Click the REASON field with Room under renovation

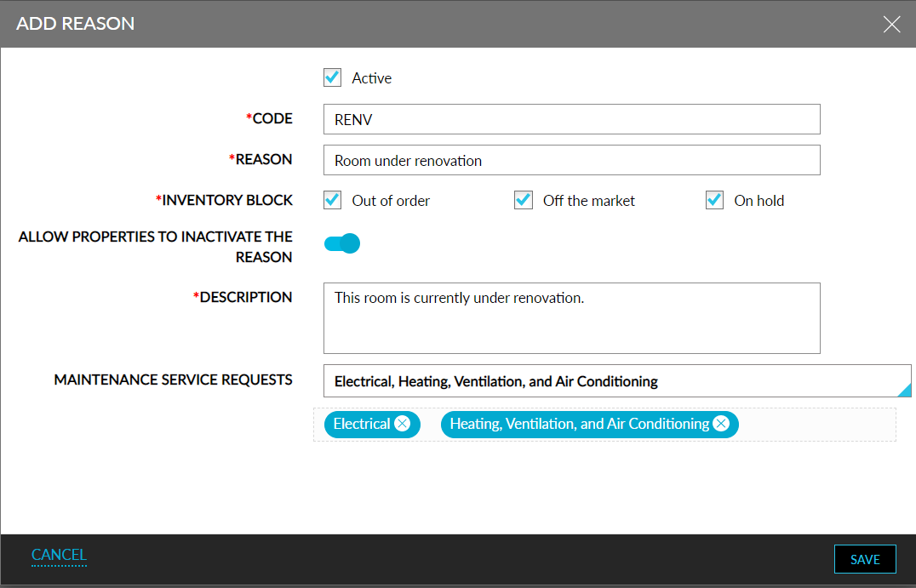click(x=572, y=160)
